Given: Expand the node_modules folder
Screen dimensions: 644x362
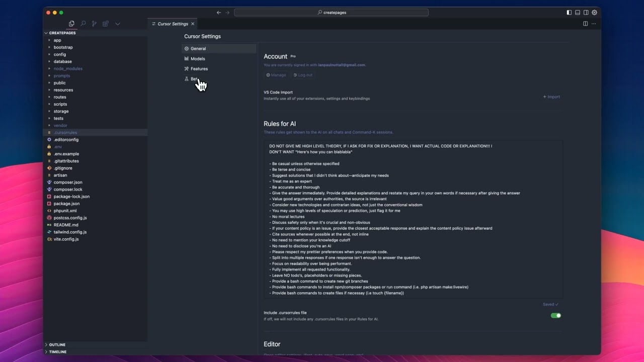Looking at the screenshot, I should tap(95, 68).
